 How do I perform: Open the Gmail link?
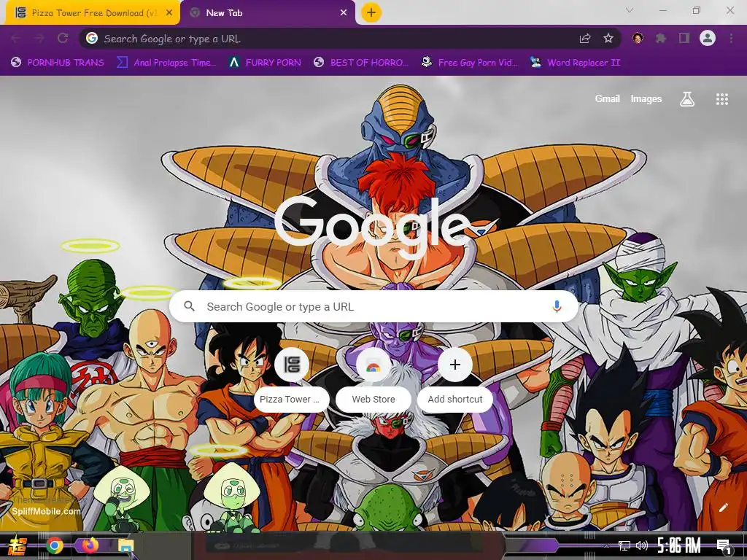click(608, 99)
